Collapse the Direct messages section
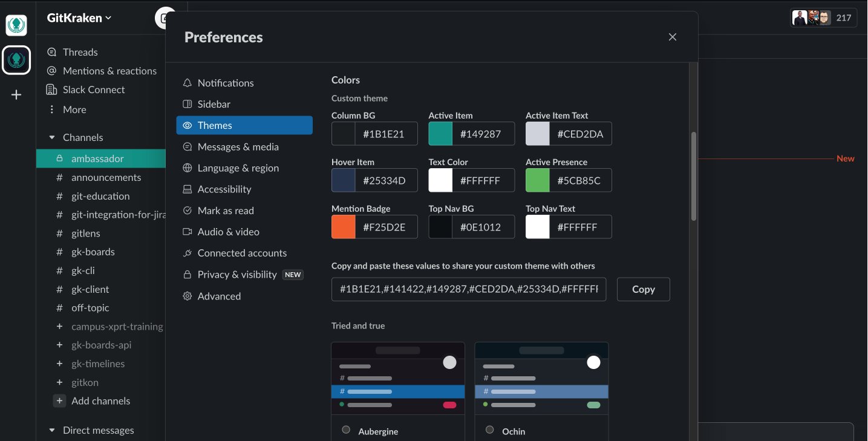Image resolution: width=868 pixels, height=441 pixels. 51,430
